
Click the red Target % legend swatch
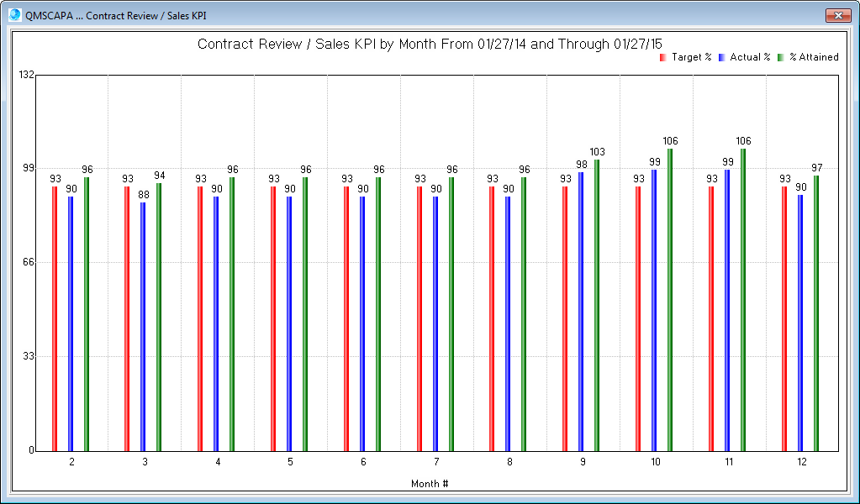662,57
